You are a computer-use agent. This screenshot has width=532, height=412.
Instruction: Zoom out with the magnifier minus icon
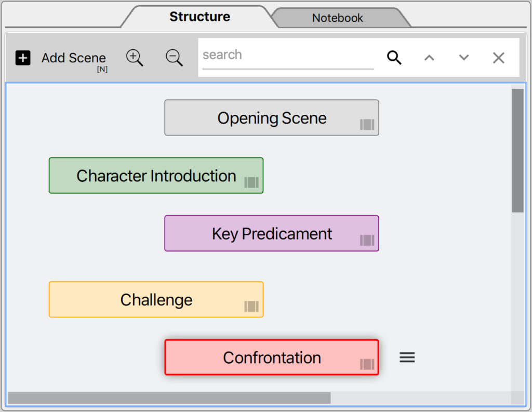(175, 58)
